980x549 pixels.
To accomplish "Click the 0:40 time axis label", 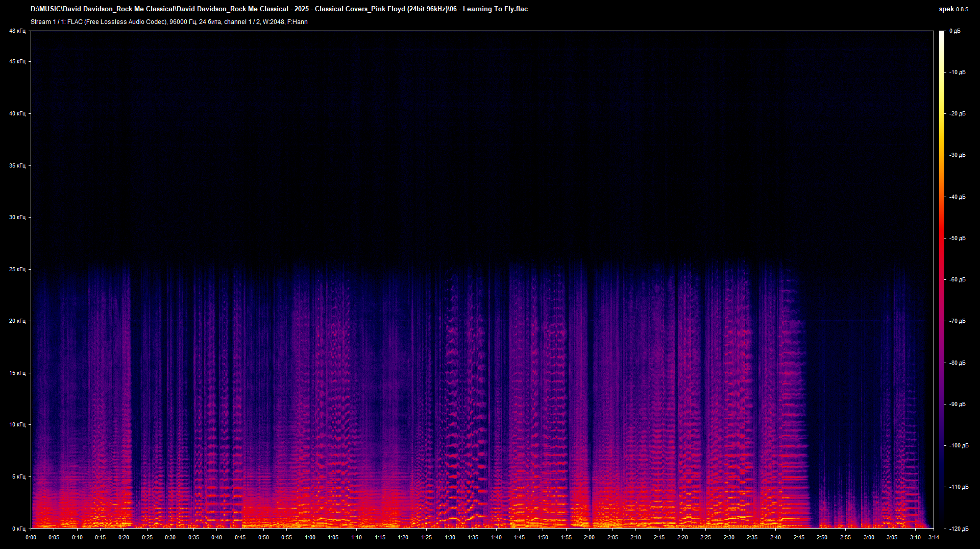I will pyautogui.click(x=217, y=537).
